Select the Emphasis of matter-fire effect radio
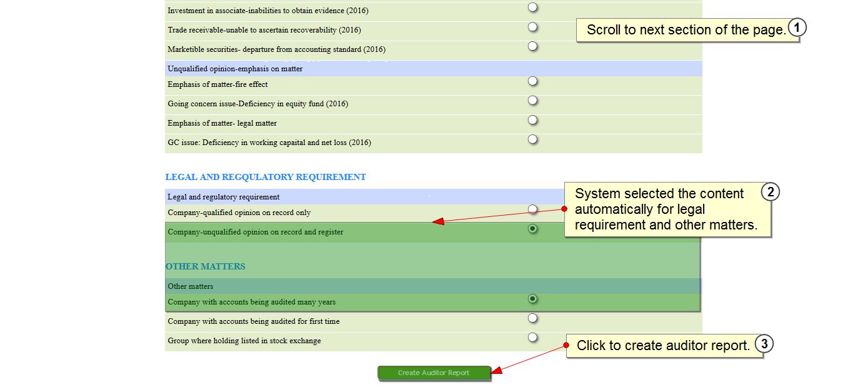 click(532, 81)
